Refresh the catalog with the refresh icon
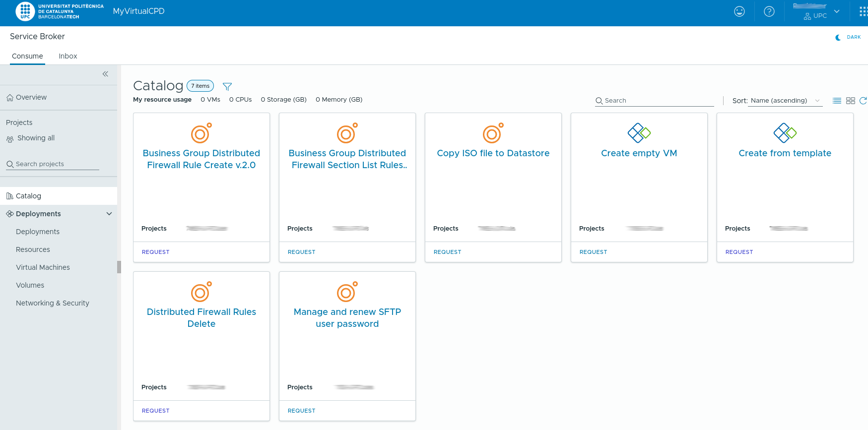The width and height of the screenshot is (868, 430). pos(863,101)
